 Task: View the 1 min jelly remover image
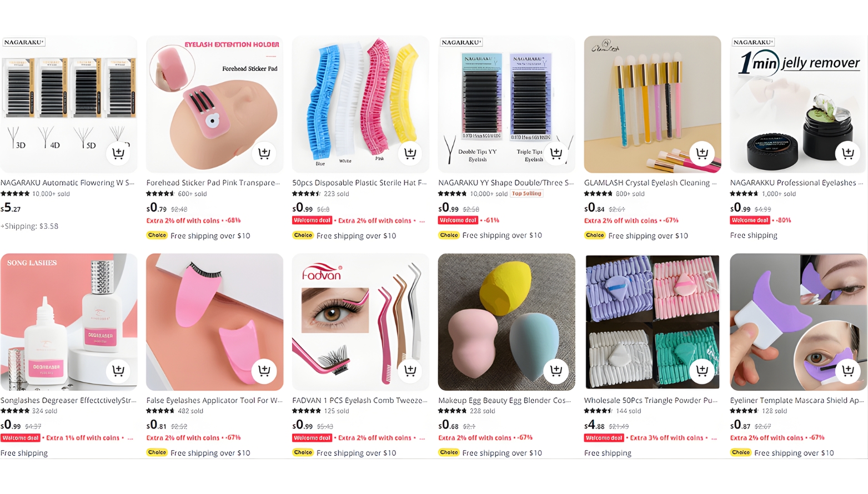tap(799, 104)
